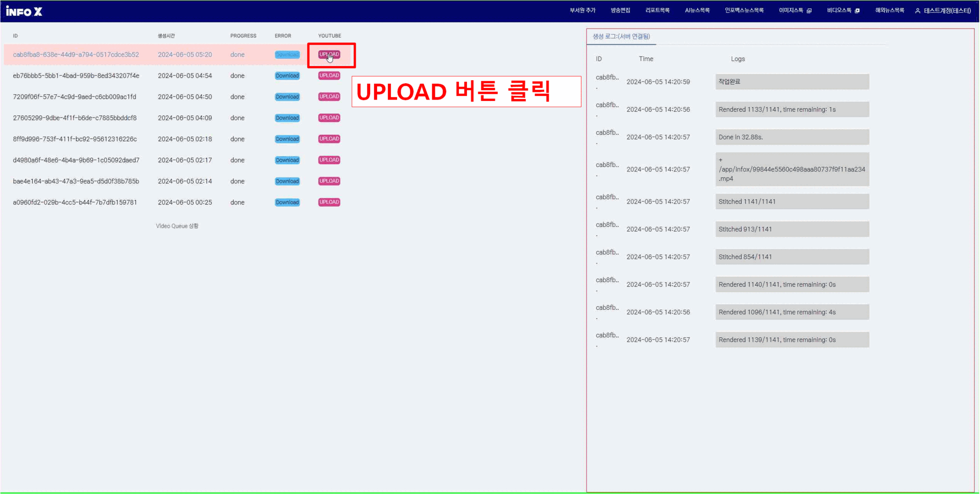Open 이미지스톡 menu item
This screenshot has width=980, height=494.
coord(791,10)
